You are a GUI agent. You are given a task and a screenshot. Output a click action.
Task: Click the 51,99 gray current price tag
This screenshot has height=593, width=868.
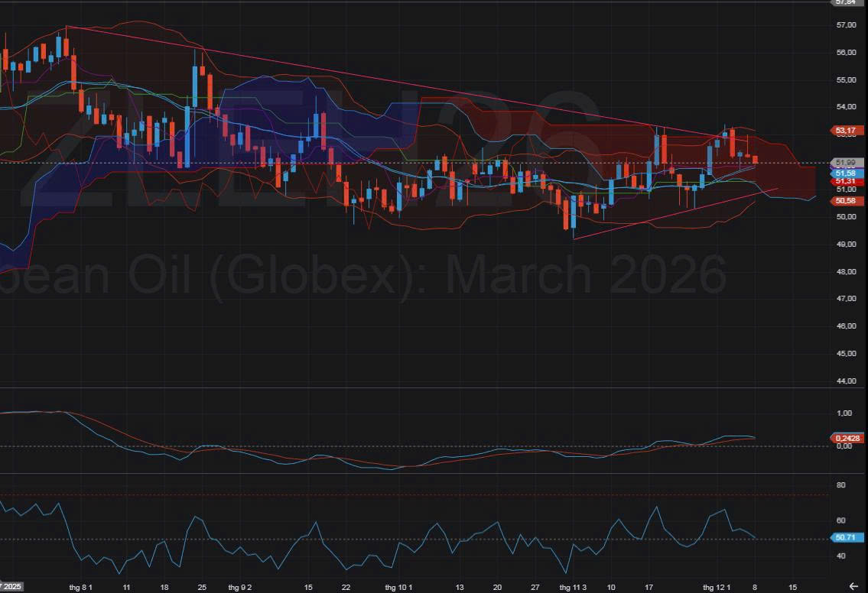click(x=845, y=163)
